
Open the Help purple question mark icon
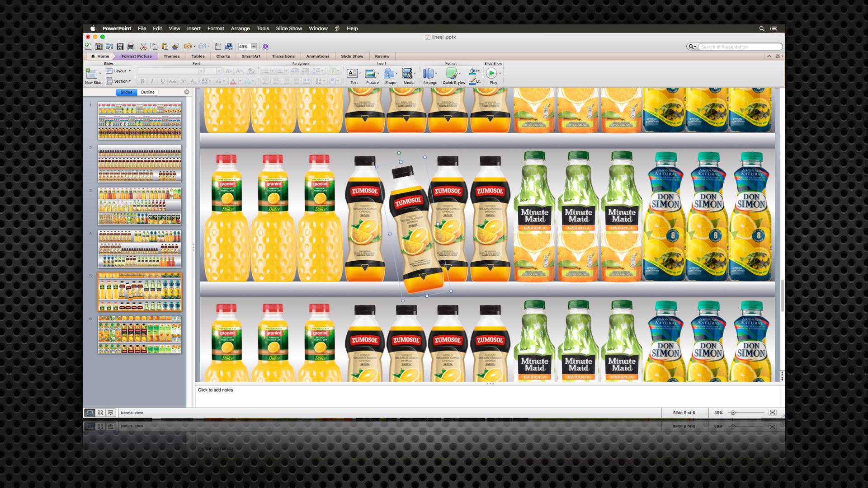tap(265, 47)
